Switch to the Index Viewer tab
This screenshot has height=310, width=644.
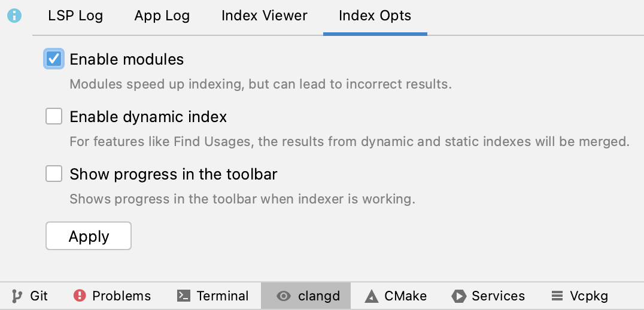[264, 16]
